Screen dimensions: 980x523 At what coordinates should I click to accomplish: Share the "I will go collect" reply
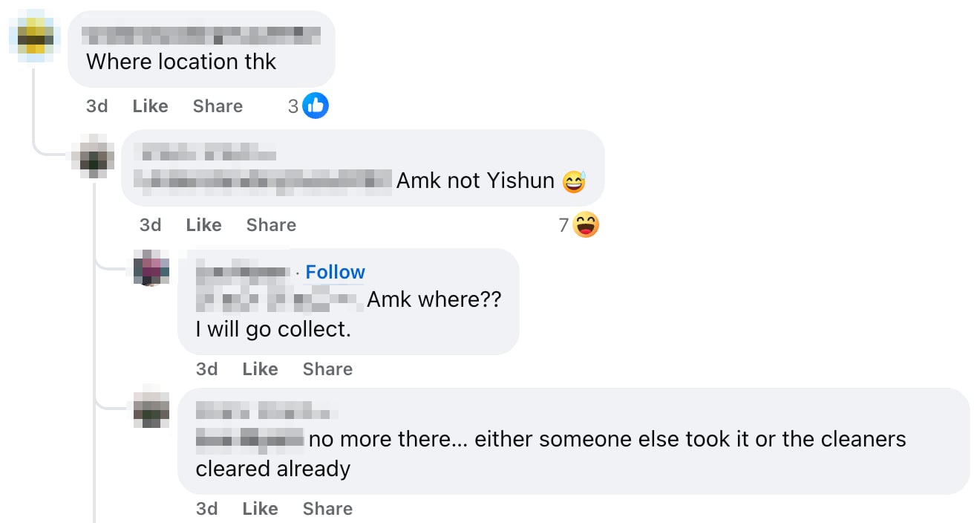pyautogui.click(x=327, y=369)
